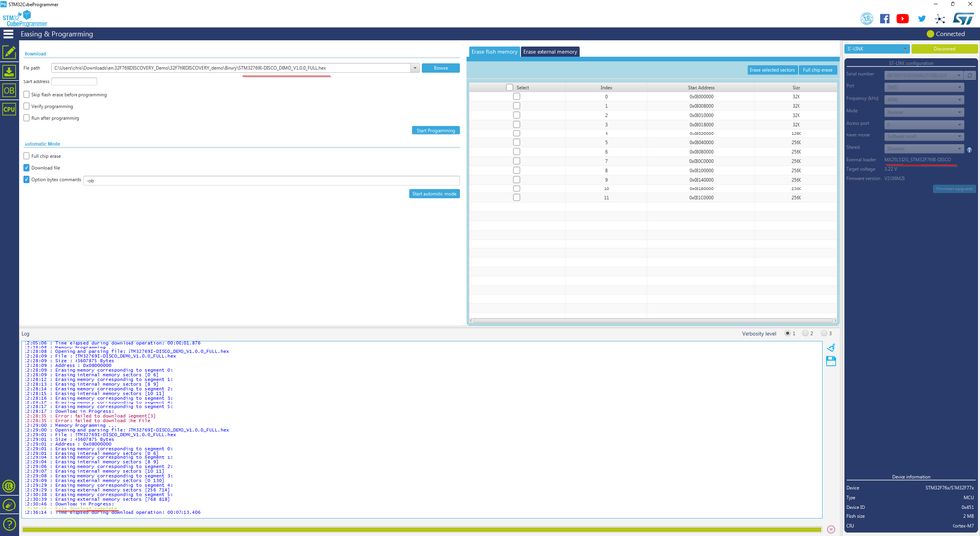Open the Serial number dropdown
Viewport: 980px width, 536px height.
coord(924,75)
